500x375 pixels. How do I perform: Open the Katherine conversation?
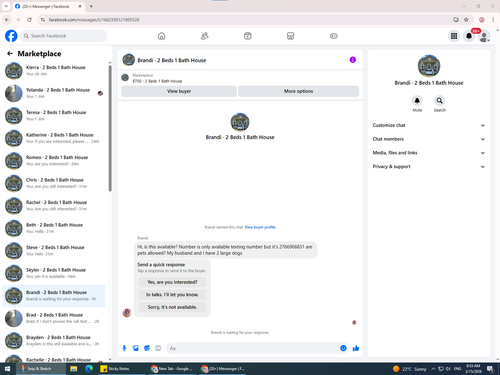(x=54, y=138)
